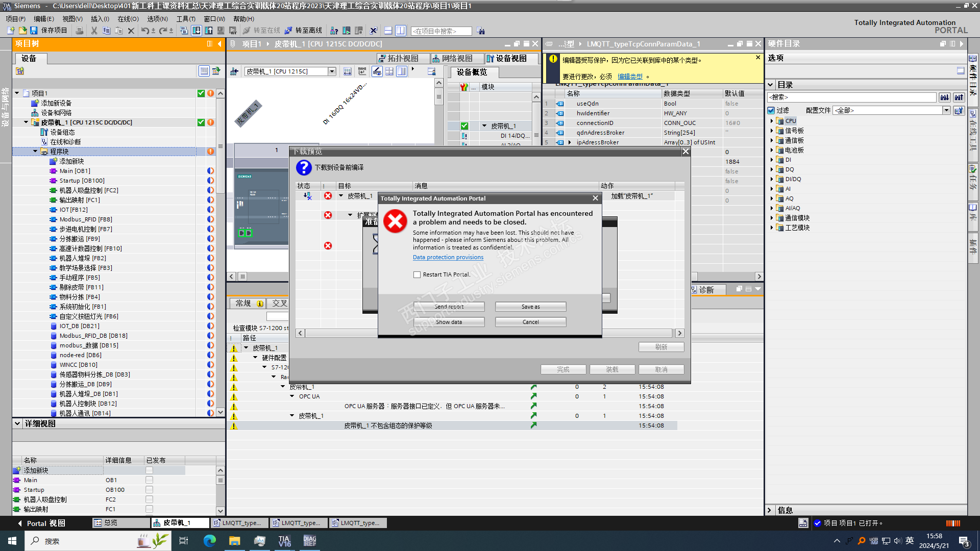Check the Restart TIA Portal checkbox
This screenshot has width=980, height=551.
(x=417, y=274)
